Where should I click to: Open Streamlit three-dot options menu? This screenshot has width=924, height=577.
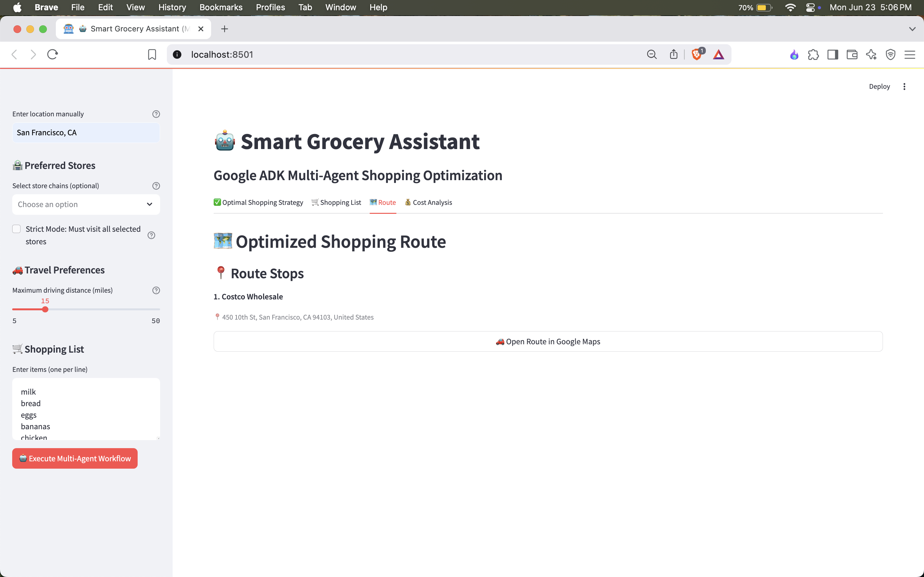pos(904,87)
